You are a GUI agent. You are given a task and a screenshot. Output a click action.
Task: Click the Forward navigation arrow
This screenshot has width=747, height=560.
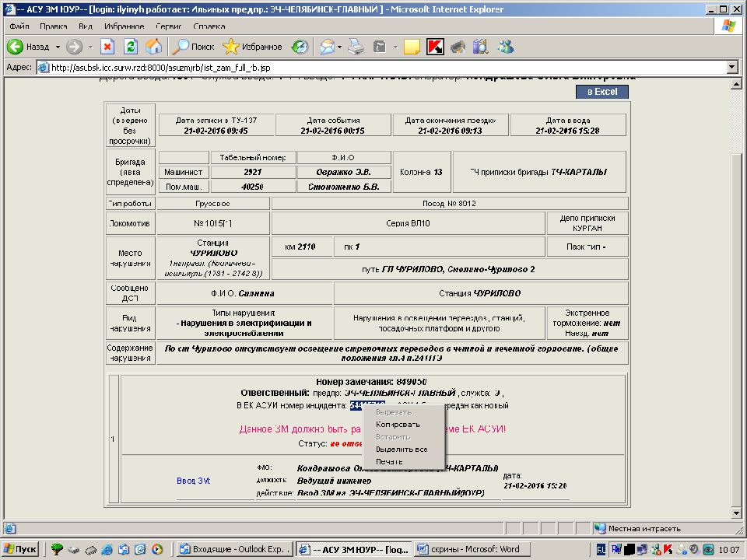coord(75,47)
